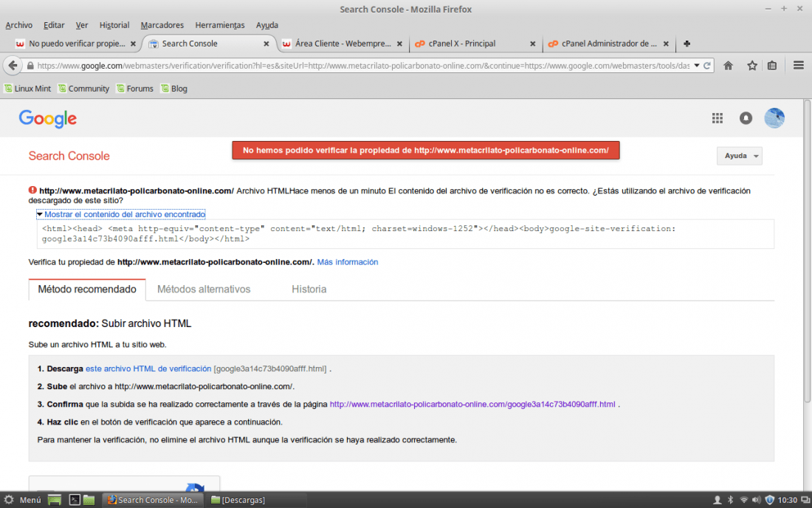The width and height of the screenshot is (812, 508).
Task: Open the Archivo menu
Action: tap(18, 25)
